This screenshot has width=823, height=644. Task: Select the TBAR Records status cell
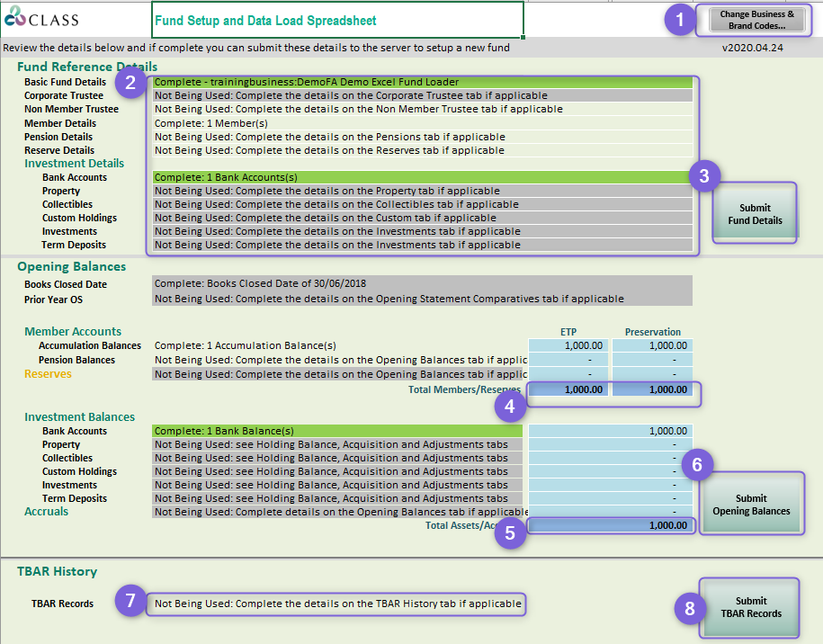tap(336, 604)
